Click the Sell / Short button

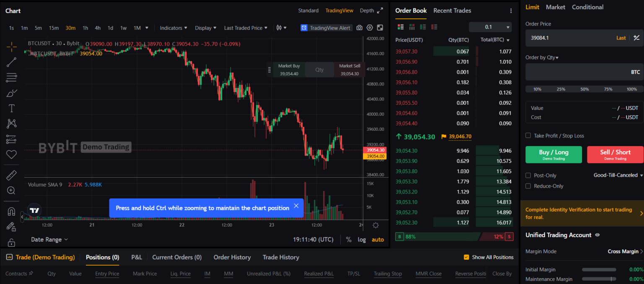pos(615,154)
